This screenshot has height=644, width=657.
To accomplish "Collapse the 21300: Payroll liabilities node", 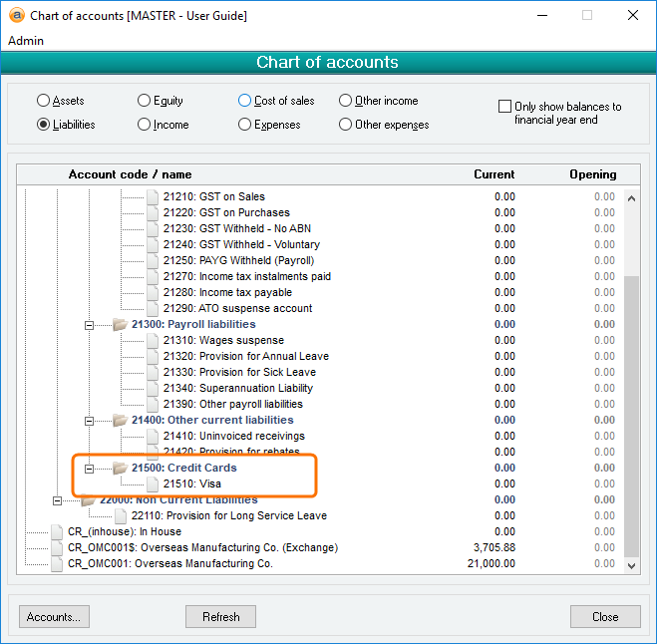I will tap(89, 324).
